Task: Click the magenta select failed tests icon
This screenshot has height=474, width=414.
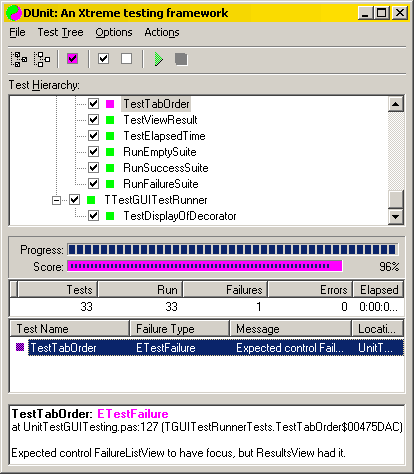Action: tap(72, 59)
